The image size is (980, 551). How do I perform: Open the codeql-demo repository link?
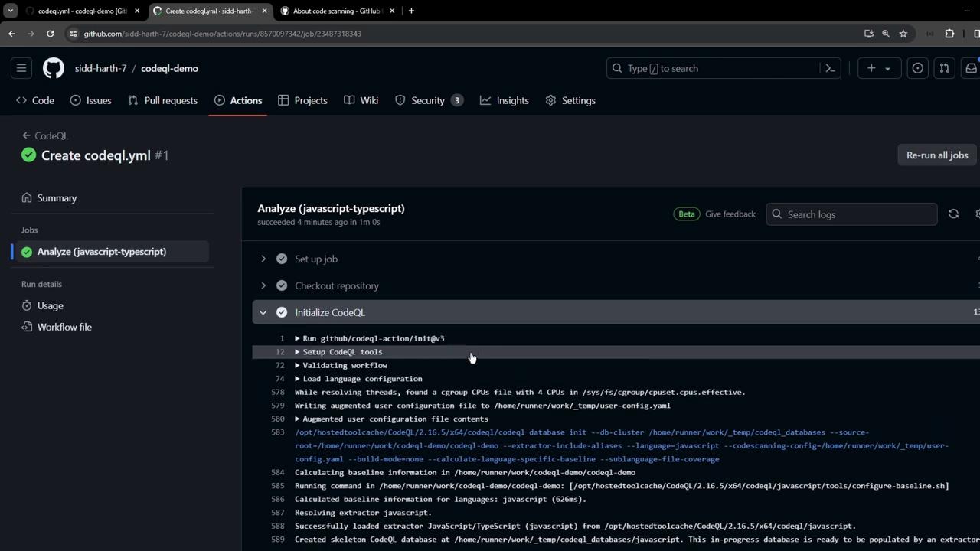169,68
